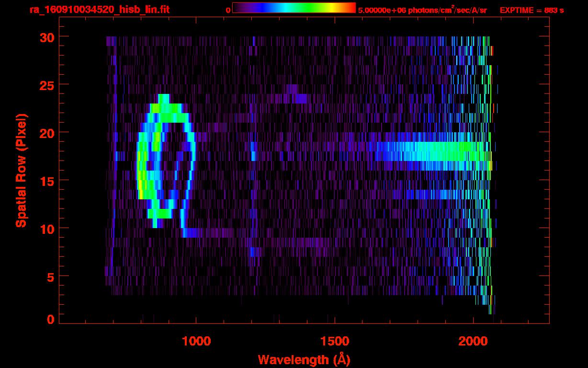
Task: Click the 15 spatial row tick label
Action: click(x=47, y=181)
